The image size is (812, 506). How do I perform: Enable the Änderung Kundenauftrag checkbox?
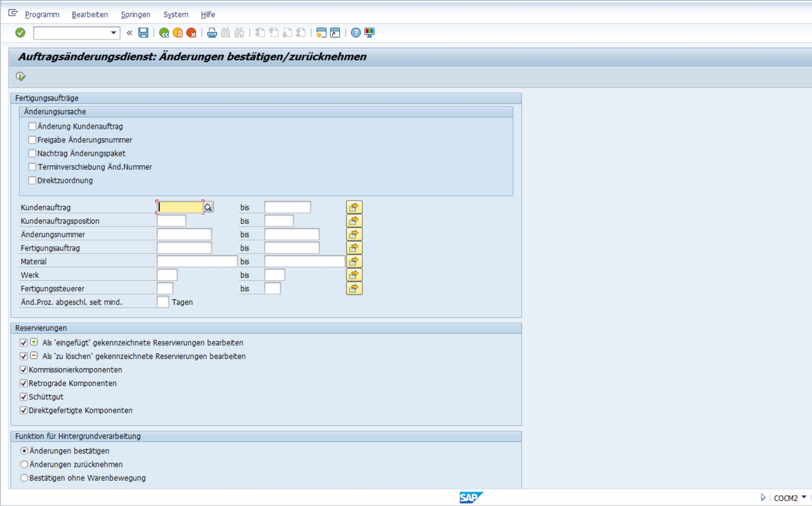point(32,126)
